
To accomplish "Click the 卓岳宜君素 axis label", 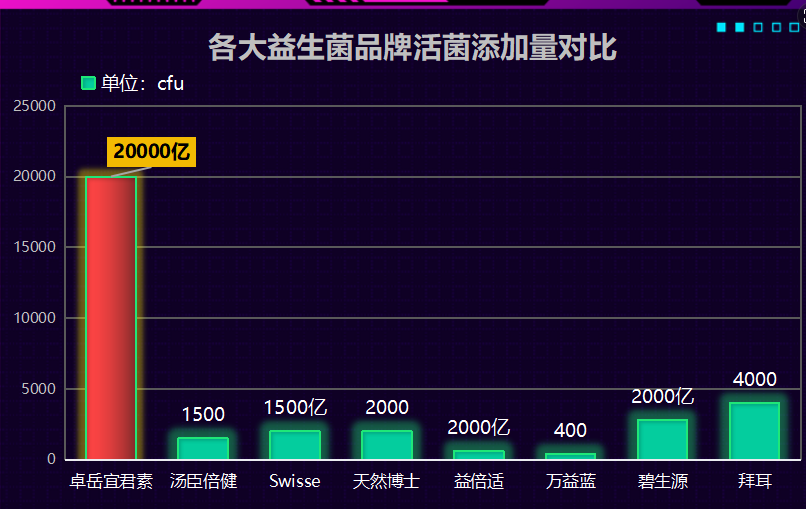I will (x=111, y=481).
